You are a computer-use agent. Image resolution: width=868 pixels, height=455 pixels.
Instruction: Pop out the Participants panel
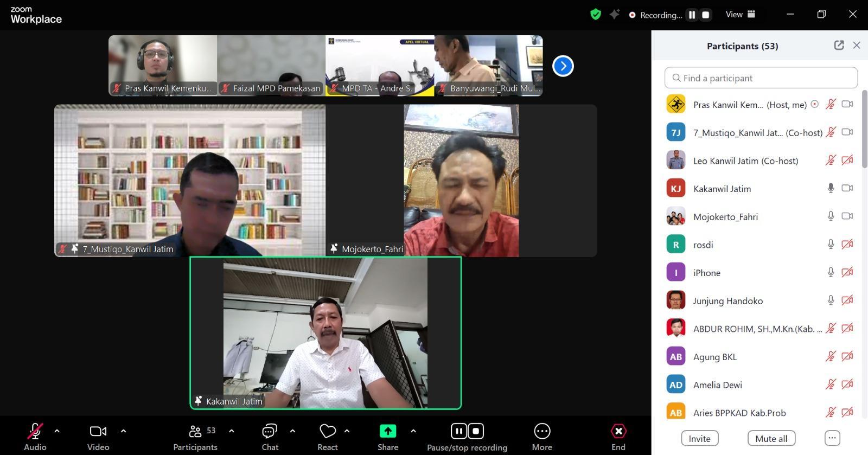click(839, 46)
